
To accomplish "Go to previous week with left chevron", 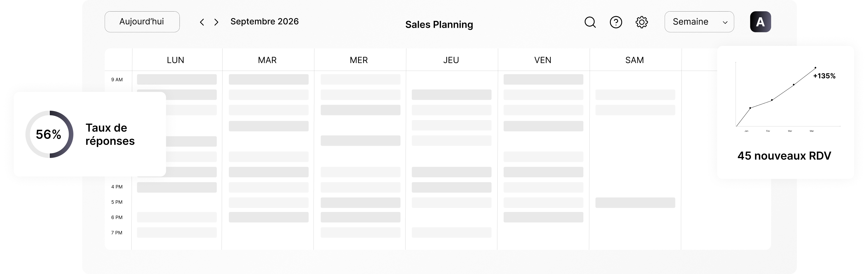I will [202, 22].
